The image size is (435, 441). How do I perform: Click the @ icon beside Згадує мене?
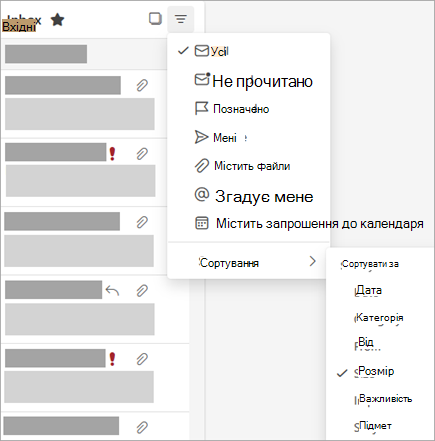coord(202,194)
